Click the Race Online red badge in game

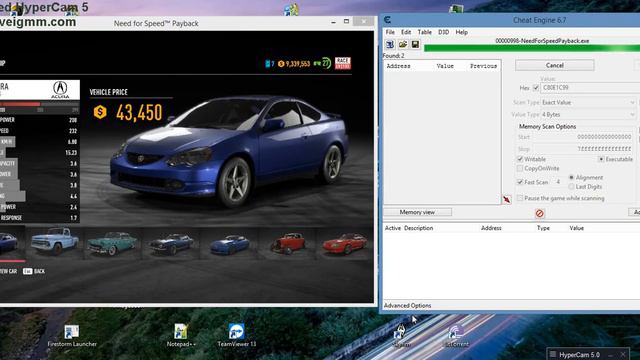pos(343,63)
